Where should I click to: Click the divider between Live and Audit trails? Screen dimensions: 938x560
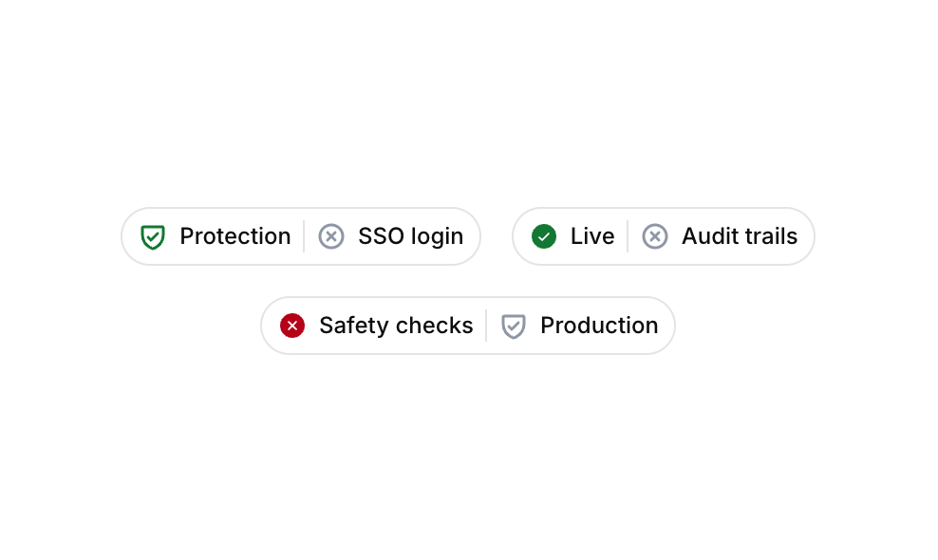coord(628,236)
